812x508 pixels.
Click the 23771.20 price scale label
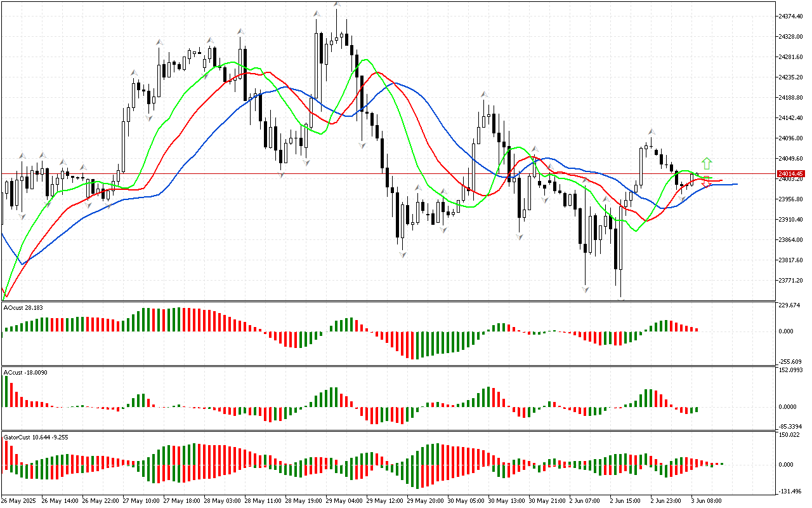click(790, 280)
